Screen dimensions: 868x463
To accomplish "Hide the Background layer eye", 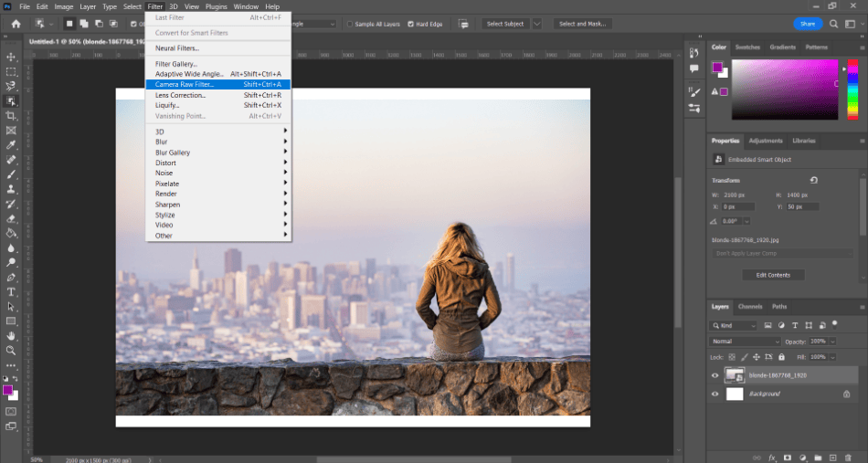I will [715, 394].
